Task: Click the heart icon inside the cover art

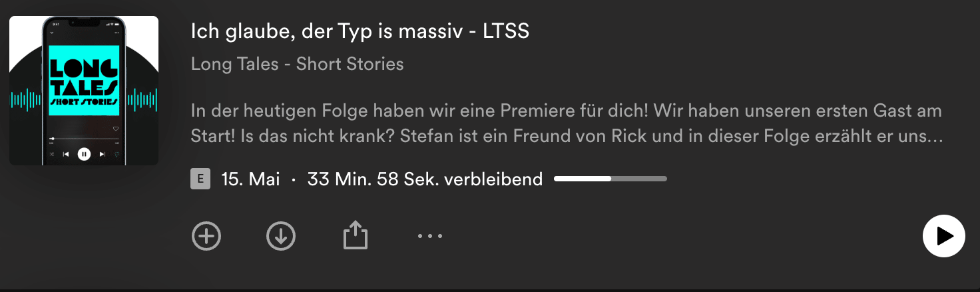Action: click(115, 129)
